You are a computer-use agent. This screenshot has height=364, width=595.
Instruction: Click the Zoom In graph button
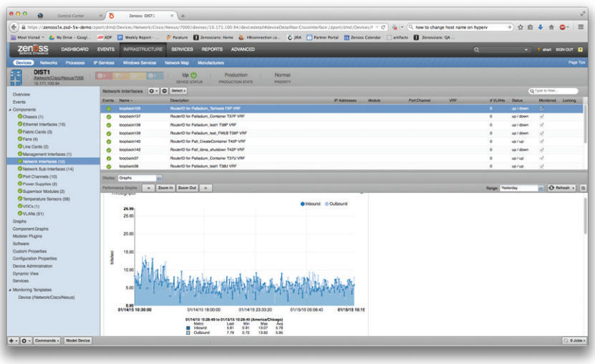pyautogui.click(x=165, y=187)
